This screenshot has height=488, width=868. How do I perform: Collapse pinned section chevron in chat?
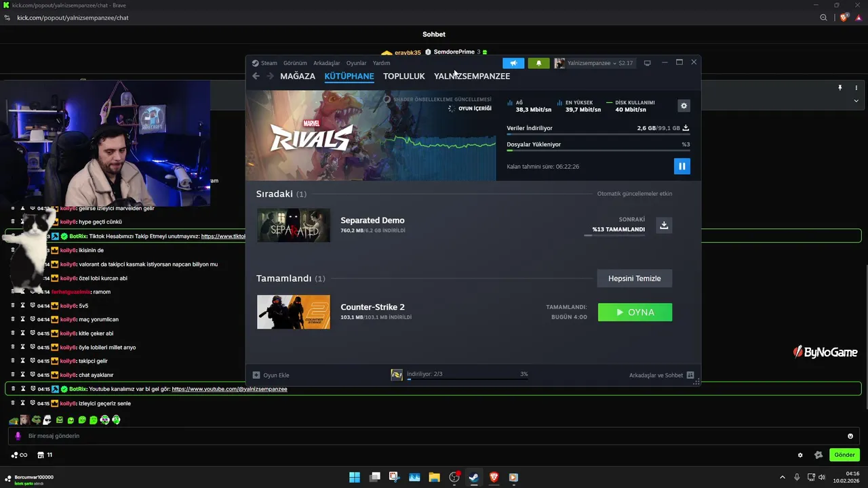(x=856, y=101)
